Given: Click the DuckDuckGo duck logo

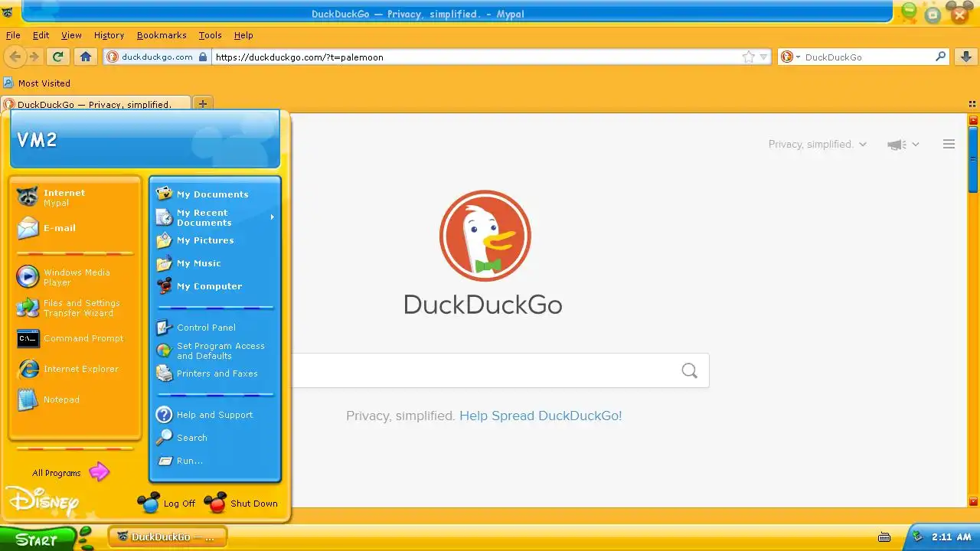Looking at the screenshot, I should (x=485, y=236).
